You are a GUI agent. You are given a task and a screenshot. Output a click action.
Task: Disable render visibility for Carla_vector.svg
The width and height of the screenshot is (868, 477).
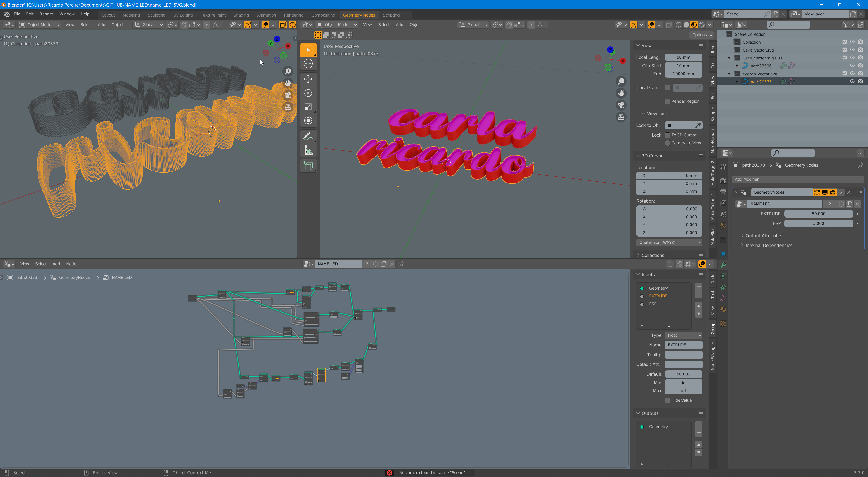[860, 50]
